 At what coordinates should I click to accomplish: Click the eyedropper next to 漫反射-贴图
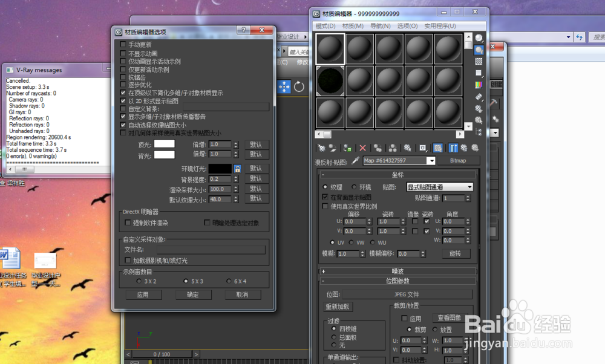tap(355, 160)
